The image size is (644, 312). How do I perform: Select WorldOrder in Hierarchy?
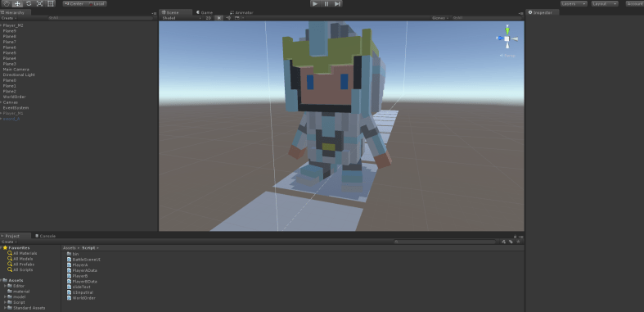pos(14,97)
